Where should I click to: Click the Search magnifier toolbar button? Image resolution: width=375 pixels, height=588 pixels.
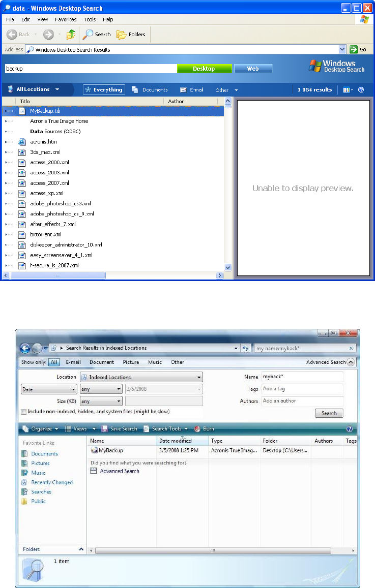pos(97,35)
